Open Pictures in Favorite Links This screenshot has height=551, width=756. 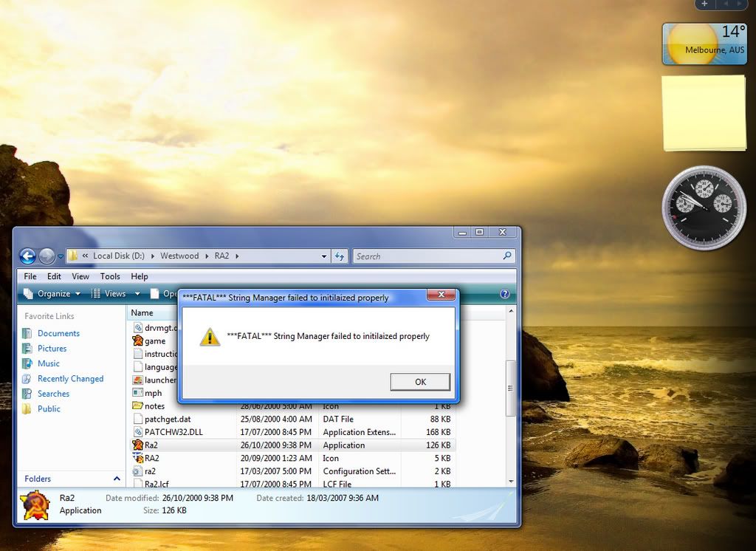(x=52, y=349)
